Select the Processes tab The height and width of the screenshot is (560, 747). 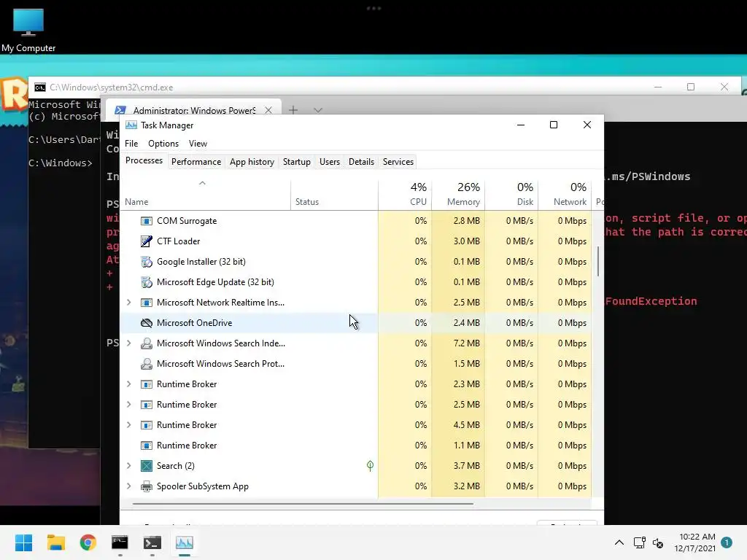point(144,161)
